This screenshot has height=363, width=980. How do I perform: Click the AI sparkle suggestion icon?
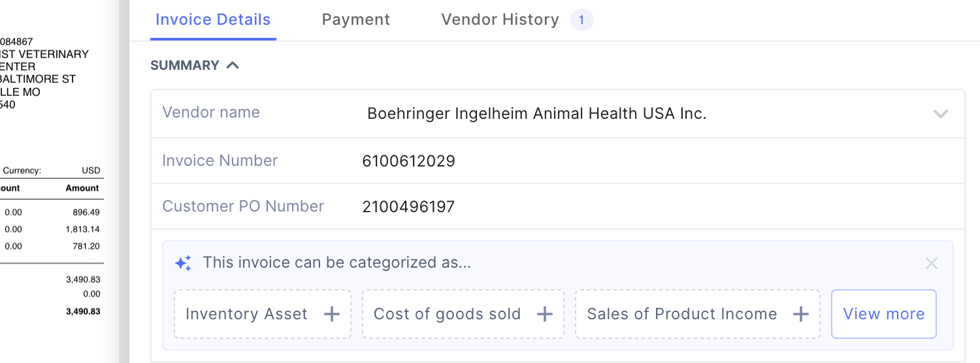tap(184, 263)
